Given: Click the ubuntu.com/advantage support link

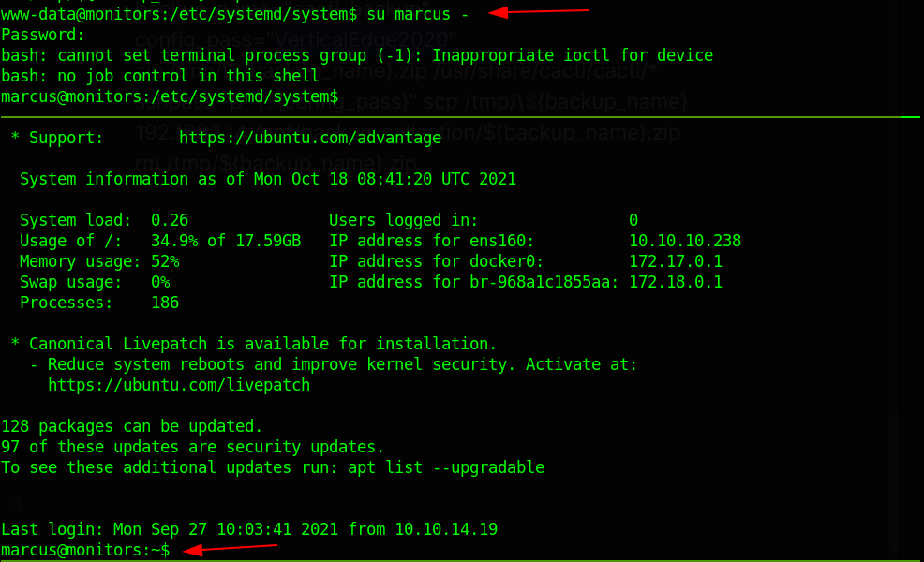Looking at the screenshot, I should tap(310, 139).
